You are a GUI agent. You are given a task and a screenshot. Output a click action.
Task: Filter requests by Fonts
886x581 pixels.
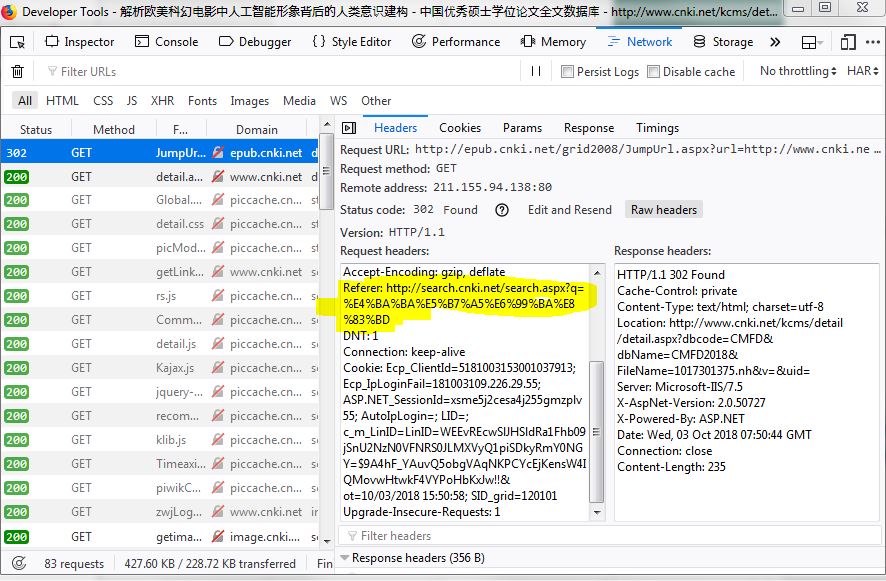tap(202, 101)
